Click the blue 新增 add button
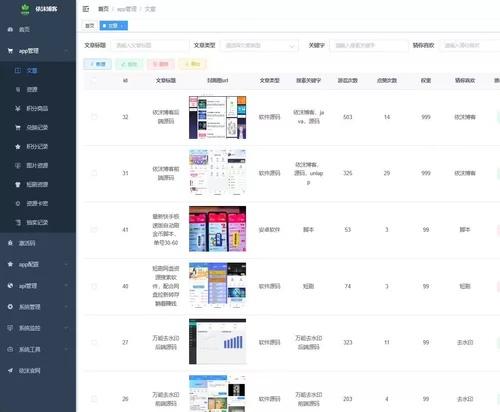Image resolution: width=500 pixels, height=412 pixels. pyautogui.click(x=97, y=64)
